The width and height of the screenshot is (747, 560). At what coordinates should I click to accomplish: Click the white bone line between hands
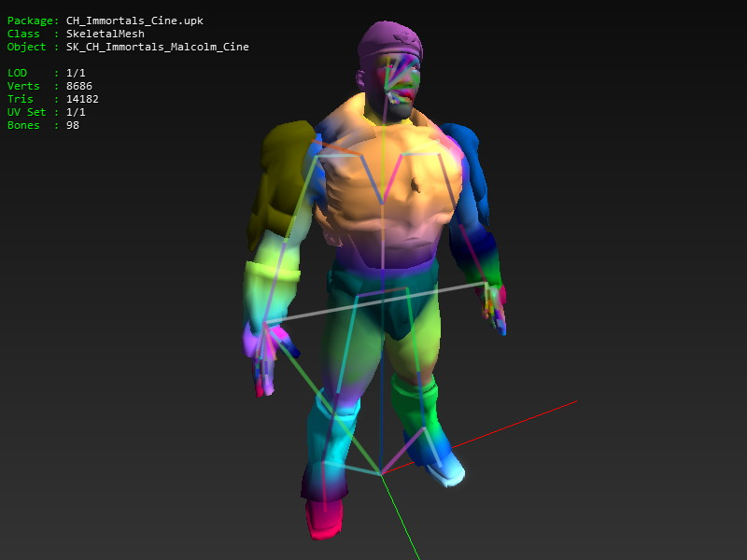375,303
